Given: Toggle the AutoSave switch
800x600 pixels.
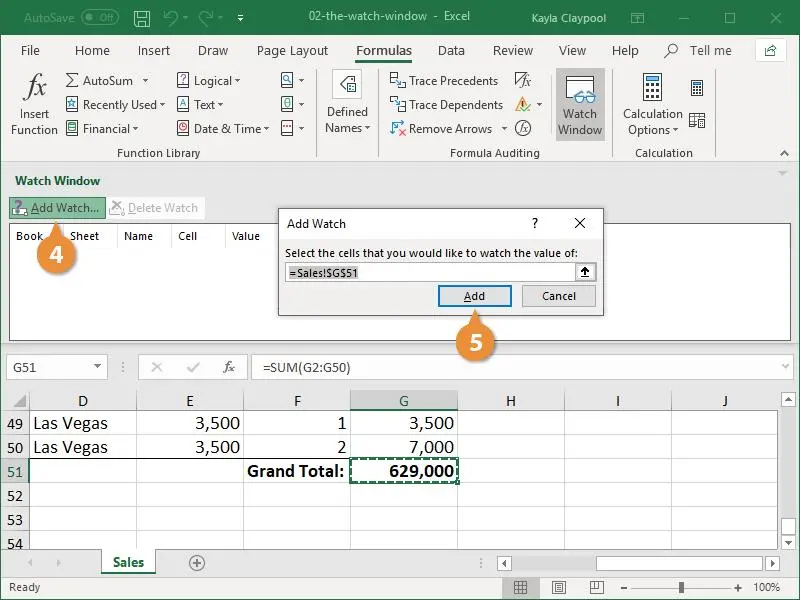Looking at the screenshot, I should click(x=100, y=18).
